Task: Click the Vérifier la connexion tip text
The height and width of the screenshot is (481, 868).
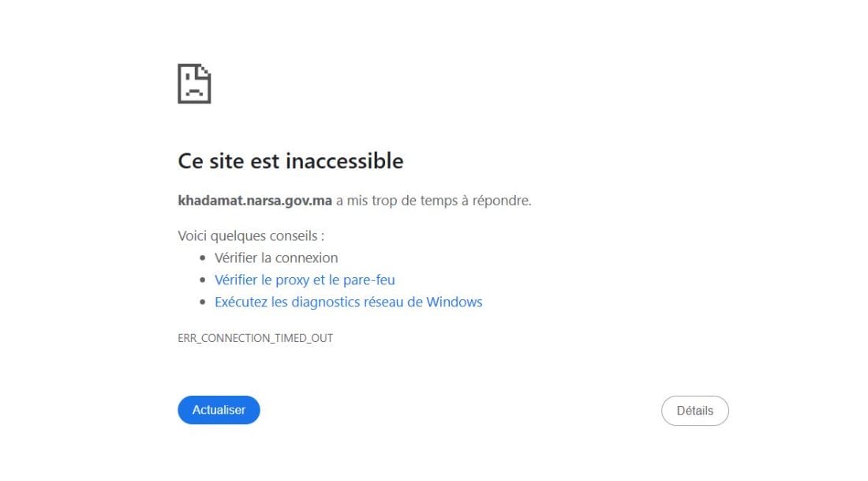Action: coord(276,257)
